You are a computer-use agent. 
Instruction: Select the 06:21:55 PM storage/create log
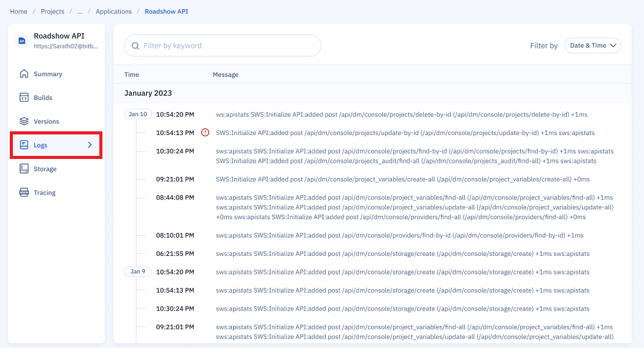[x=402, y=254]
